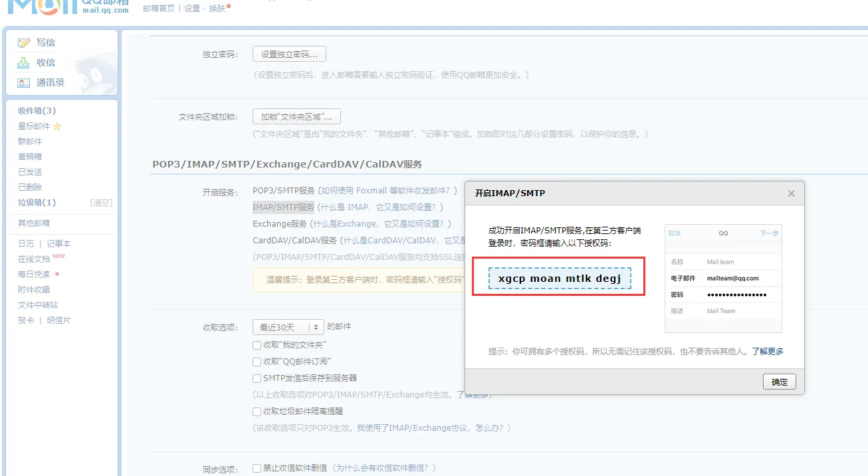Open 其他邮箱 in sidebar
Screen dimensions: 868x476
(34, 223)
